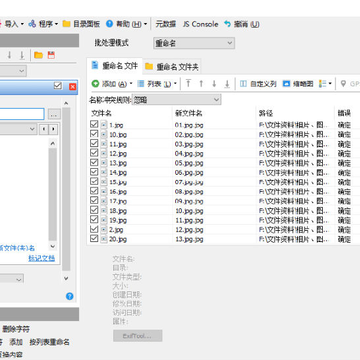Image resolution: width=360 pixels, height=360 pixels.
Task: Click the right arrow stepper button
Action: pyautogui.click(x=53, y=129)
